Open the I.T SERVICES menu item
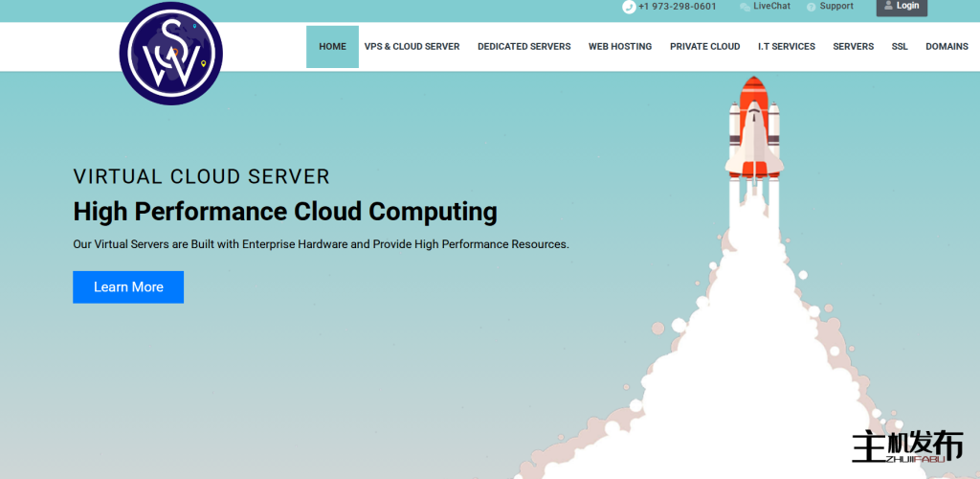The image size is (980, 479). click(786, 47)
